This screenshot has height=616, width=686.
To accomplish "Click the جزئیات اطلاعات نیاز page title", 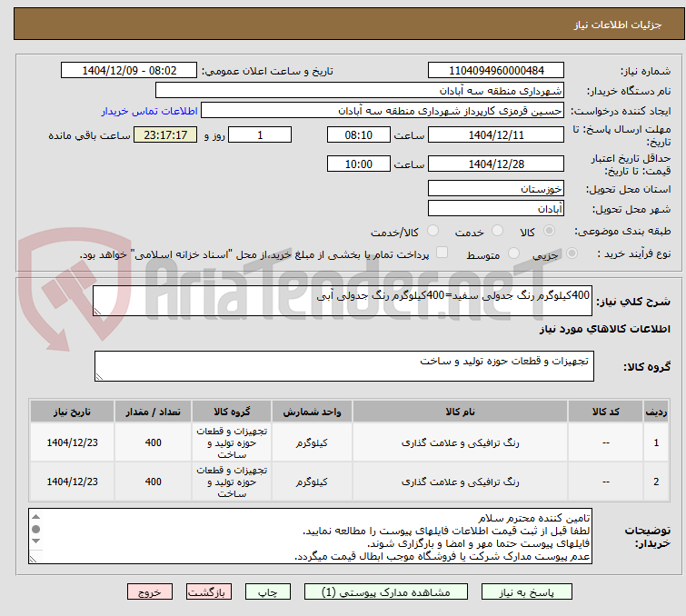I will click(618, 25).
